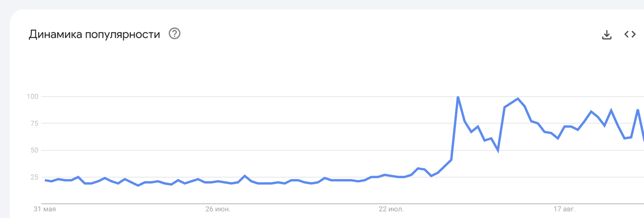Click the 50 label on vertical axis
Viewport: 644px width, 218px height.
pos(34,150)
